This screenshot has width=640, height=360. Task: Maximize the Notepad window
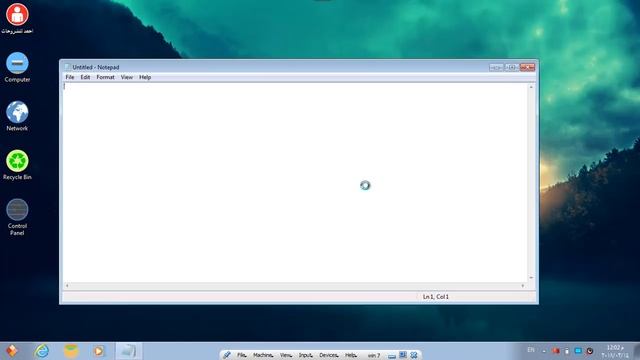[x=511, y=67]
